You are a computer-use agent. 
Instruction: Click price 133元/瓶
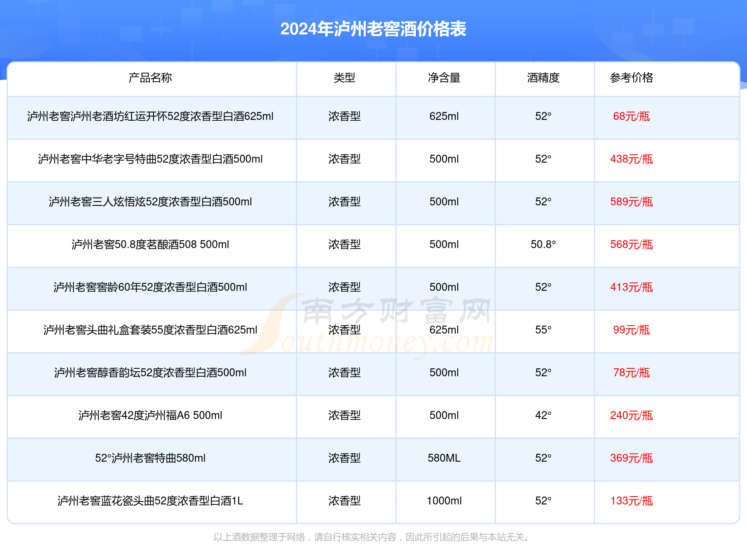[x=632, y=501]
